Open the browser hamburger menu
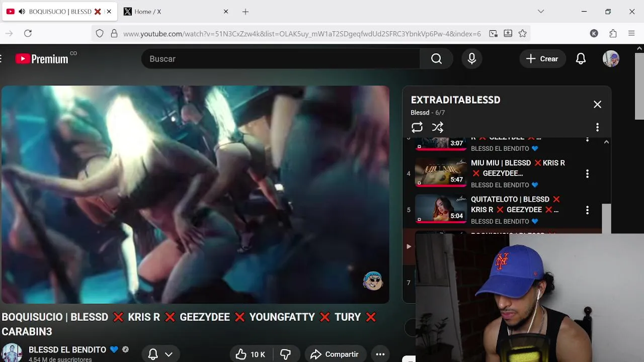This screenshot has width=644, height=362. pos(631,34)
